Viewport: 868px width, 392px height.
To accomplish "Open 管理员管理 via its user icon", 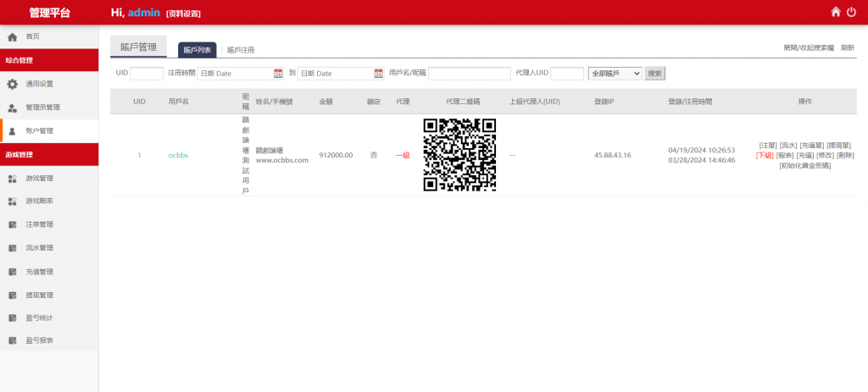I will (12, 108).
